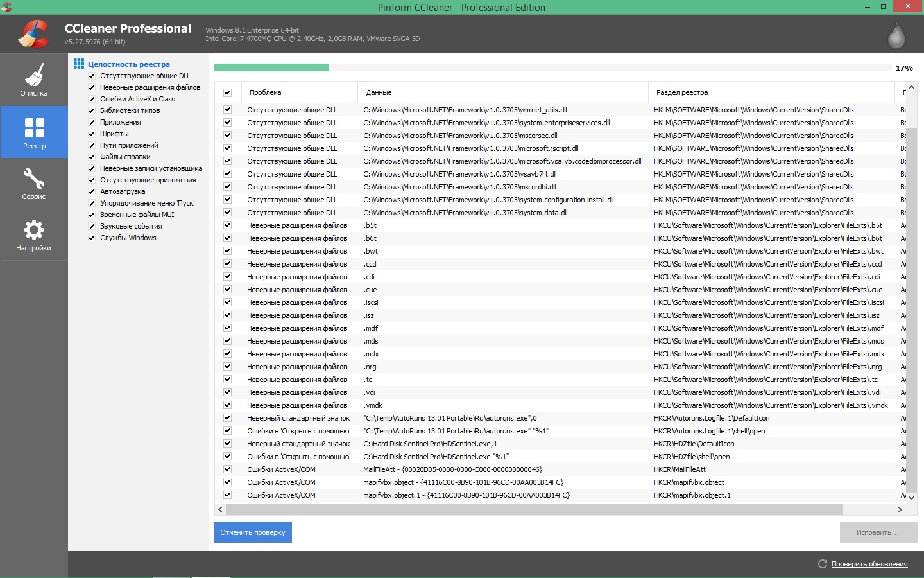Select the .nrg extension row

click(560, 367)
